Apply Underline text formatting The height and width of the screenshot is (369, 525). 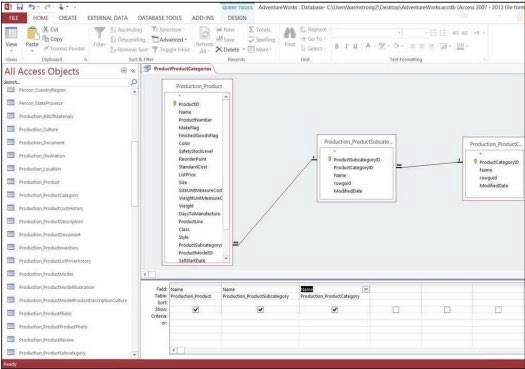(x=356, y=46)
